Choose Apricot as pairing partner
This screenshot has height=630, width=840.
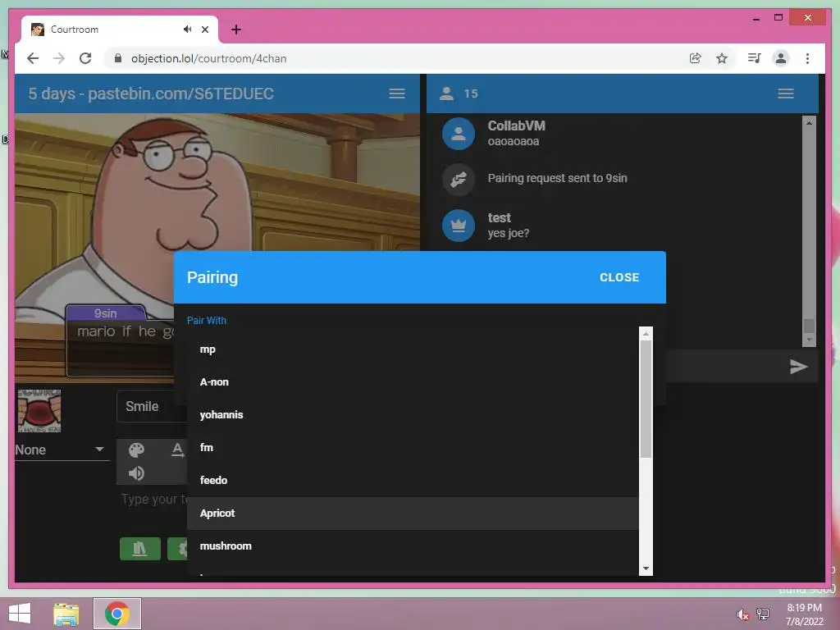pos(413,514)
